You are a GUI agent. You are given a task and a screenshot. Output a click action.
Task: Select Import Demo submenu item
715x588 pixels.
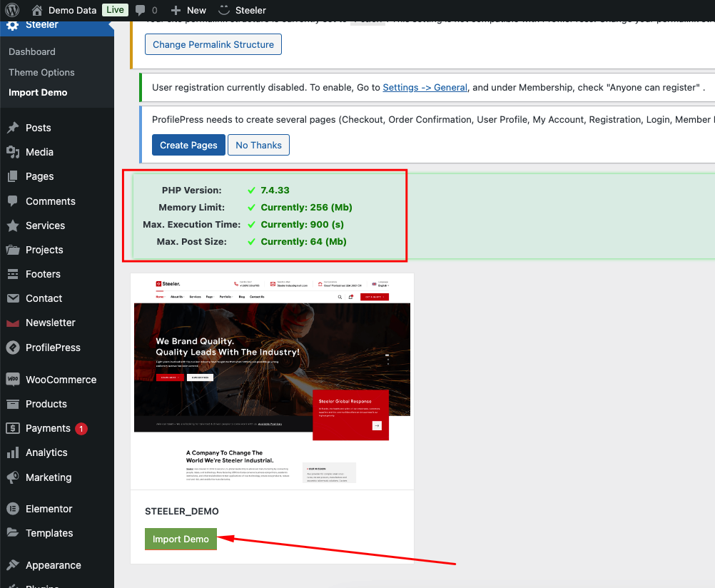pyautogui.click(x=38, y=92)
